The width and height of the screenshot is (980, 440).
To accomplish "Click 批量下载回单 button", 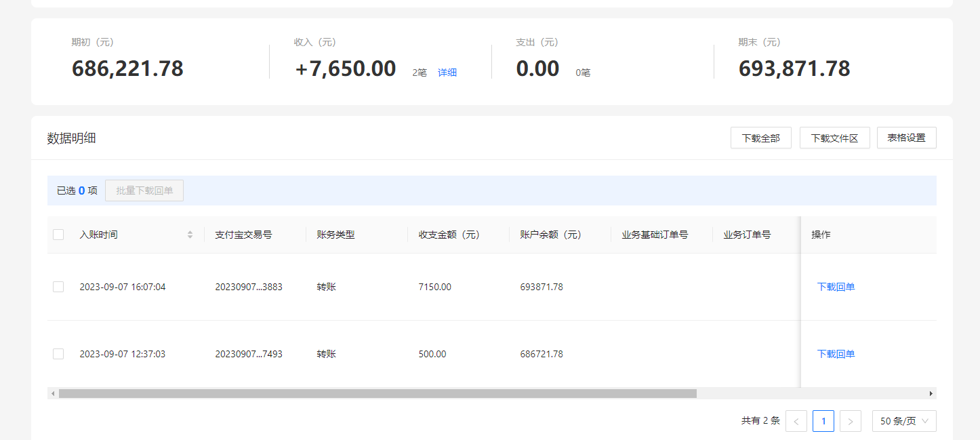I will click(144, 191).
